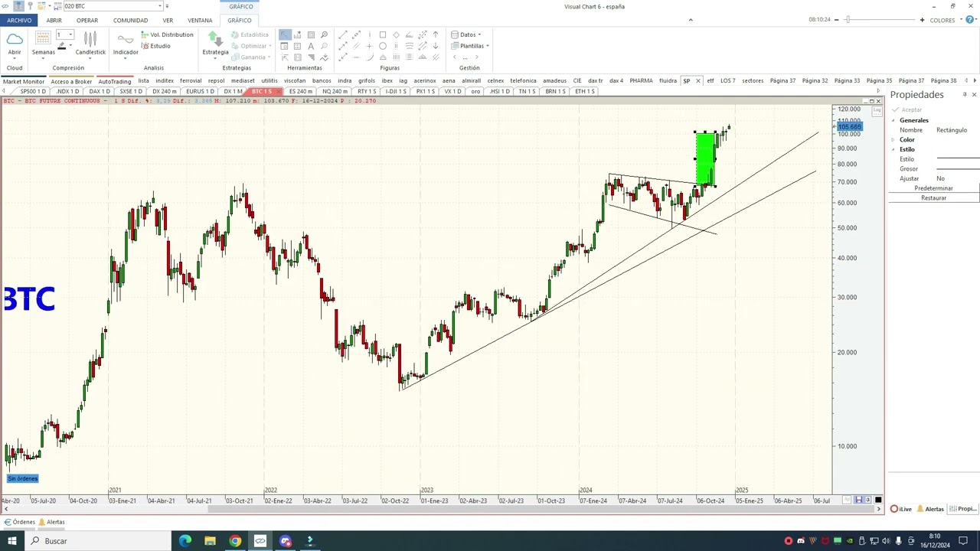Draw an arc curve figure
Screen dimensions: 980x551
[369, 57]
